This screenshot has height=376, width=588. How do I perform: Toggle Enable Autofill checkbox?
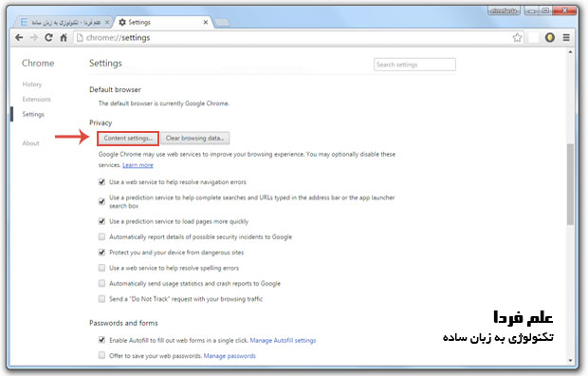101,340
